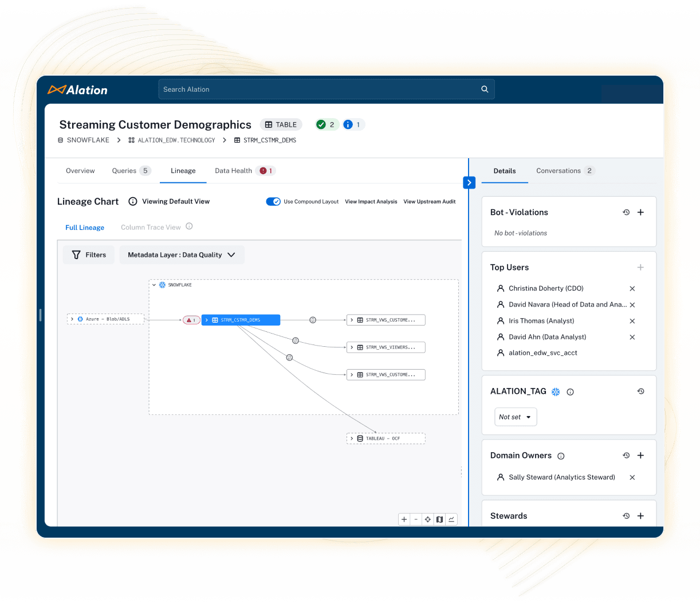Collapse the SNOWFLAKE compound node
The image size is (700, 611).
point(154,284)
